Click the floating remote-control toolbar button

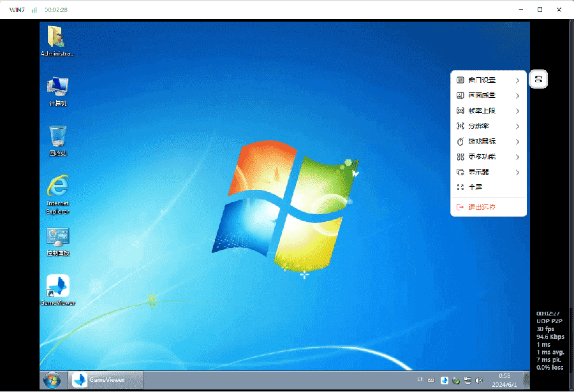click(x=538, y=79)
